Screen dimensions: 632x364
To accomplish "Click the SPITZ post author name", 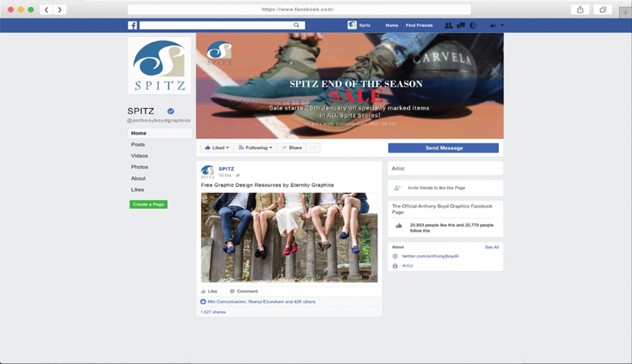I will (226, 169).
